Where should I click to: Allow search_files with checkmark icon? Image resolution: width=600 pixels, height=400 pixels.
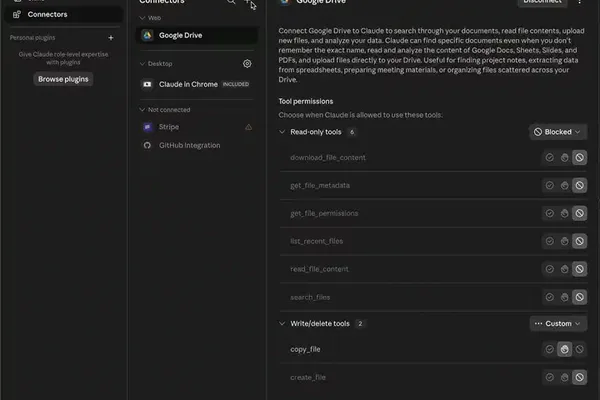pos(549,297)
